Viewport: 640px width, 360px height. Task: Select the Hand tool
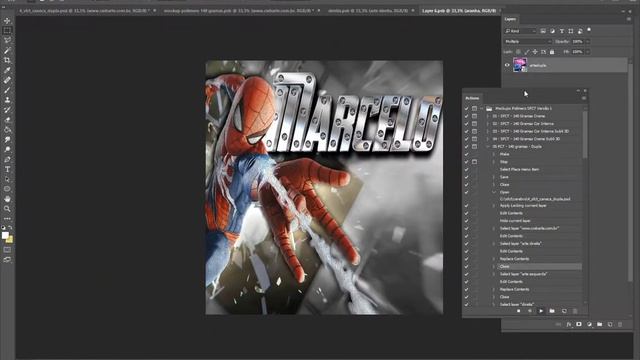point(7,199)
